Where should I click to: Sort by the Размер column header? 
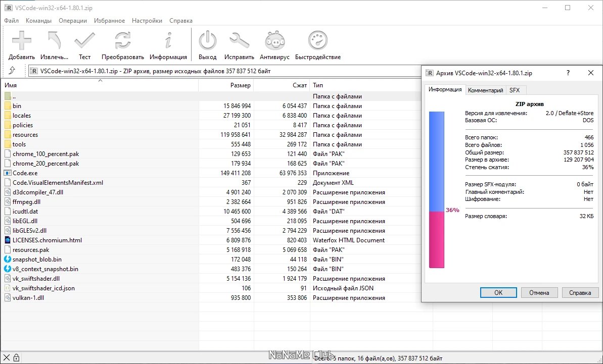point(226,85)
